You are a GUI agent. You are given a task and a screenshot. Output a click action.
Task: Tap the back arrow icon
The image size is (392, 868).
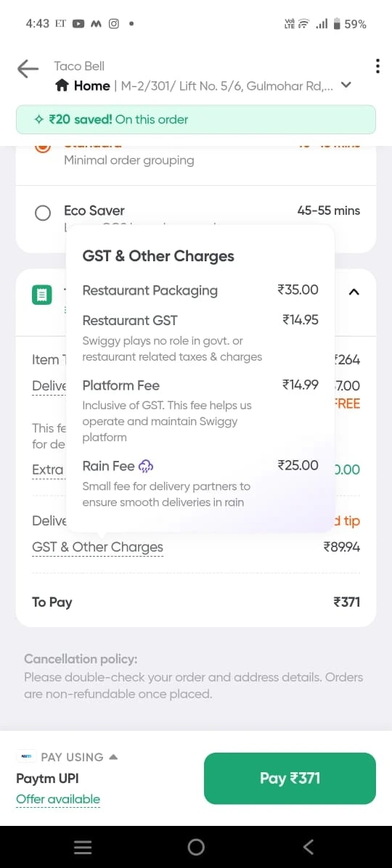tap(28, 69)
